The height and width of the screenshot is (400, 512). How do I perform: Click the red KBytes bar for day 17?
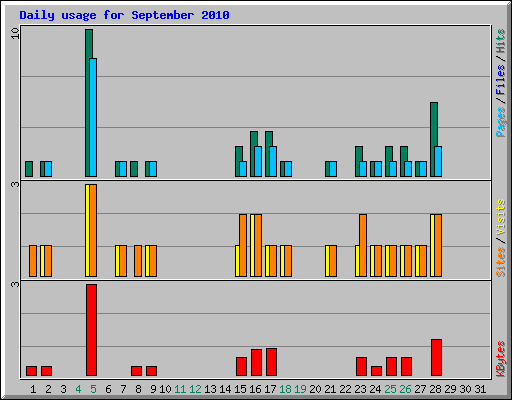click(x=271, y=362)
